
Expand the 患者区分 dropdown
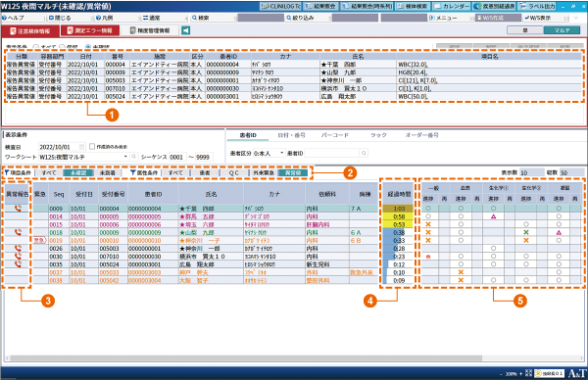(x=282, y=153)
